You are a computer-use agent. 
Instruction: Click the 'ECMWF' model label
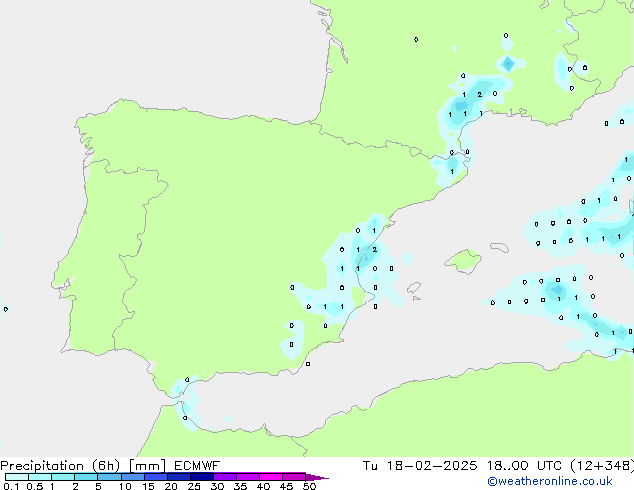197,466
